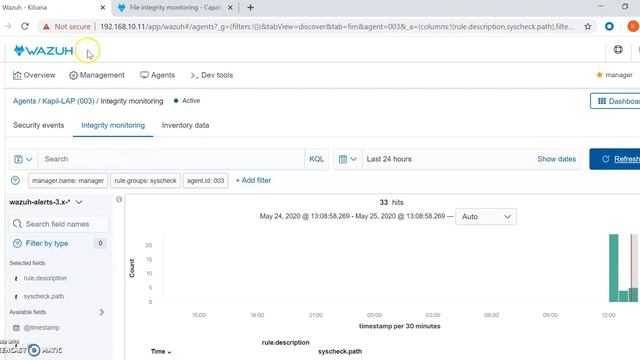Close the File integrity monitoring tab

[x=230, y=7]
